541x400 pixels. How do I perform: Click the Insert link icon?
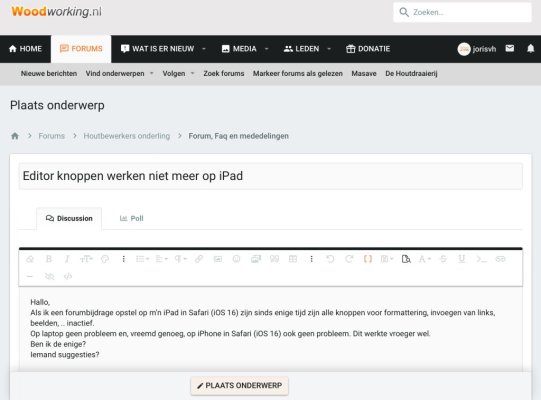coord(199,259)
